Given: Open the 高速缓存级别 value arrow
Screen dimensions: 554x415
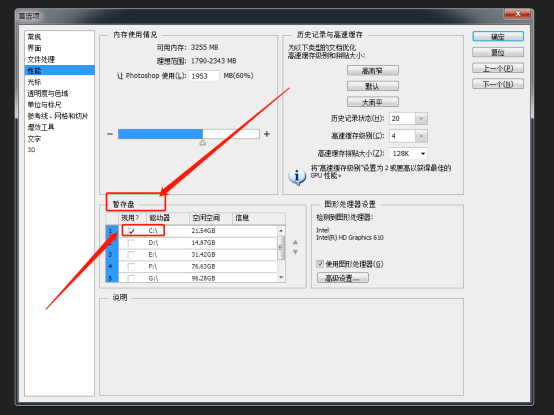Looking at the screenshot, I should 421,136.
